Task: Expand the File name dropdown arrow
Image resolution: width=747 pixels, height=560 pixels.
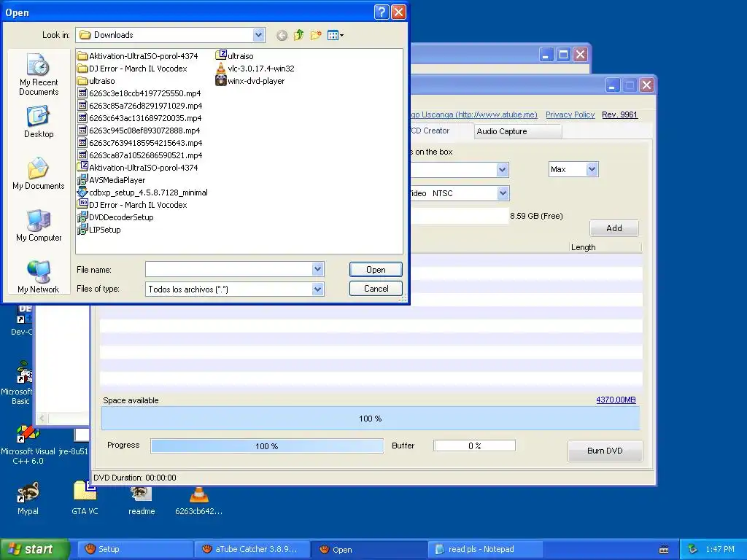Action: click(318, 270)
